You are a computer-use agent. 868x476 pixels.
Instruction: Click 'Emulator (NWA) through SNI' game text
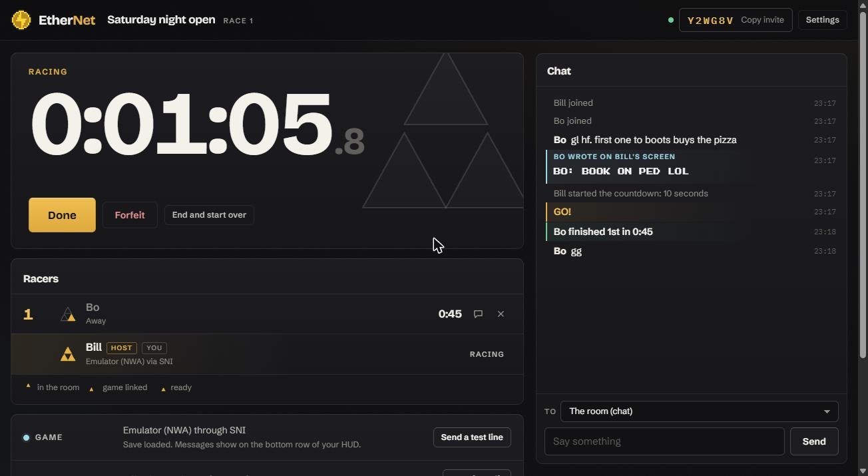click(184, 431)
